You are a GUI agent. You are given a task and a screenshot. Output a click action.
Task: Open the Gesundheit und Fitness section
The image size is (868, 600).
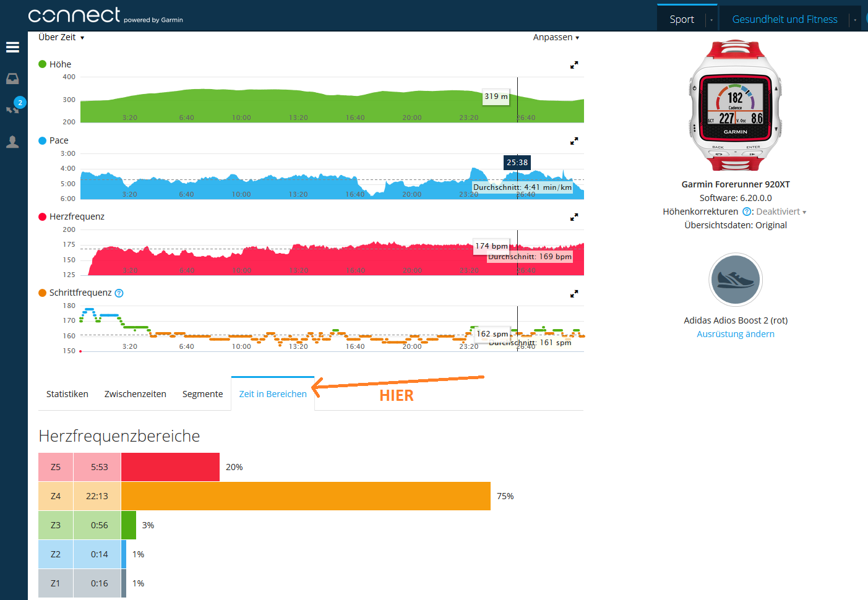point(784,19)
